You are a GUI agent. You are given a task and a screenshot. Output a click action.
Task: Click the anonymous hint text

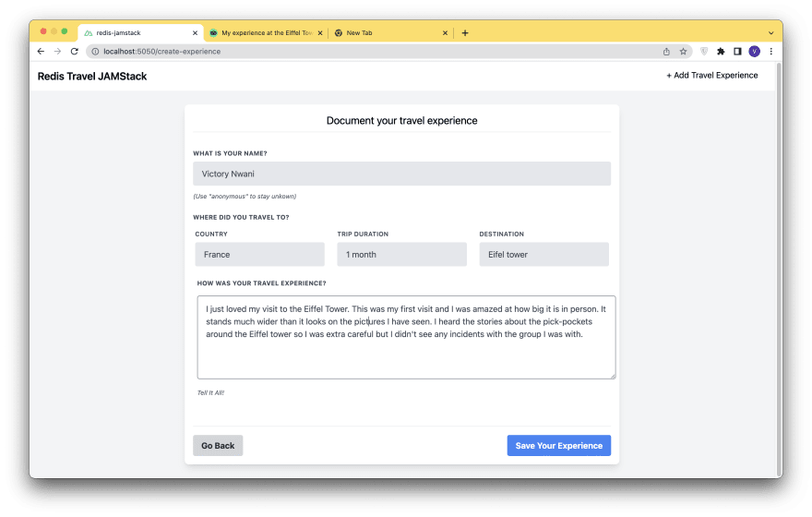pyautogui.click(x=245, y=197)
